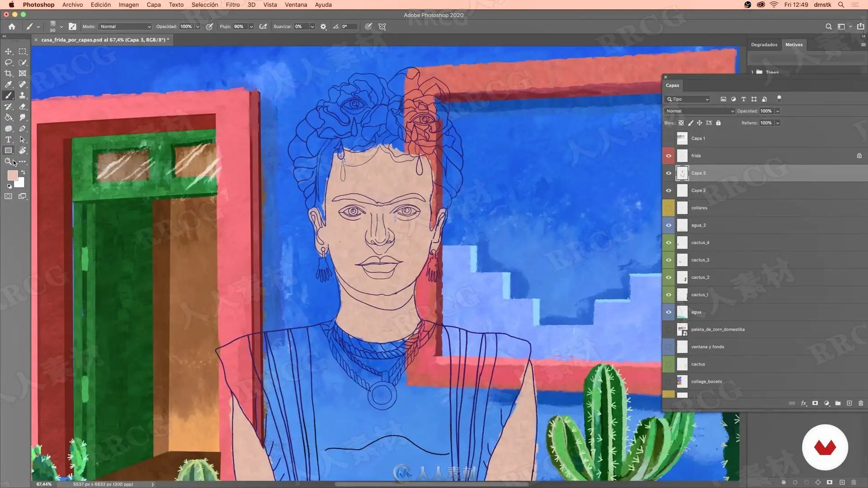Select the Eyedropper tool
Image resolution: width=868 pixels, height=488 pixels.
click(8, 84)
